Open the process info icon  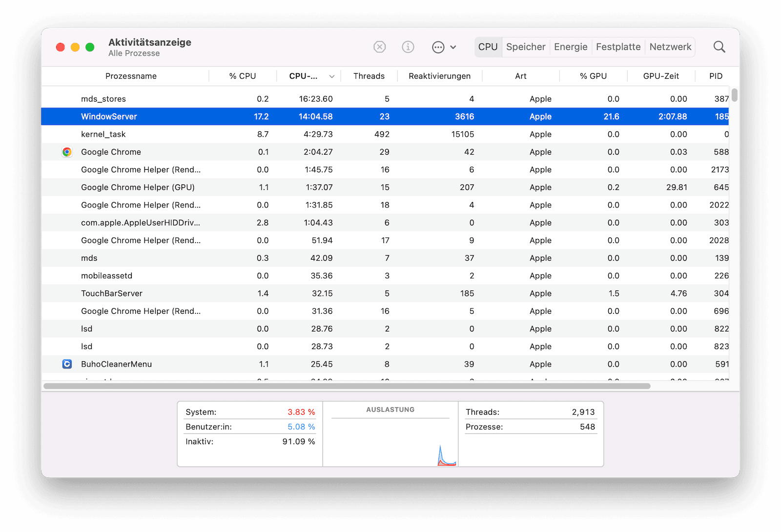pos(408,47)
